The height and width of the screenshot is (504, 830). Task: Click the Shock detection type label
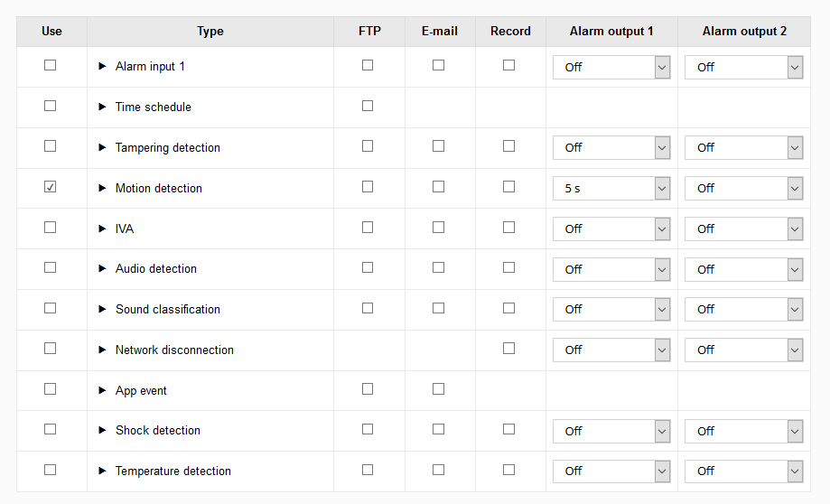point(158,431)
